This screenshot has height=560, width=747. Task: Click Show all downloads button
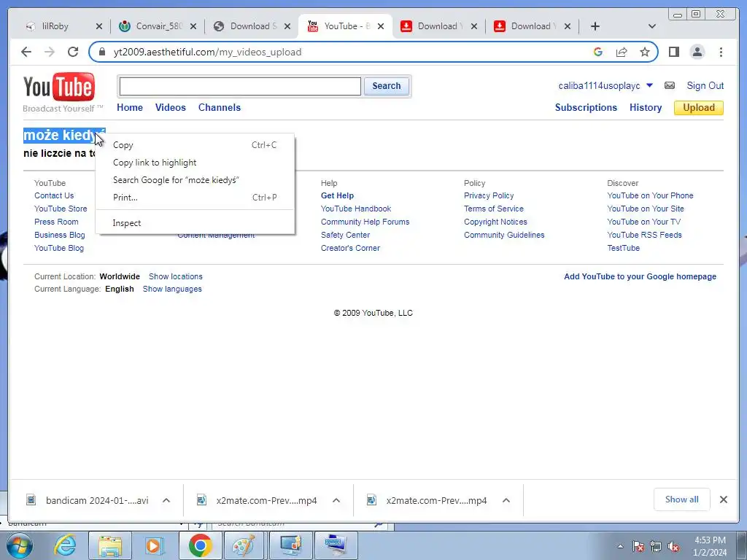pyautogui.click(x=682, y=499)
